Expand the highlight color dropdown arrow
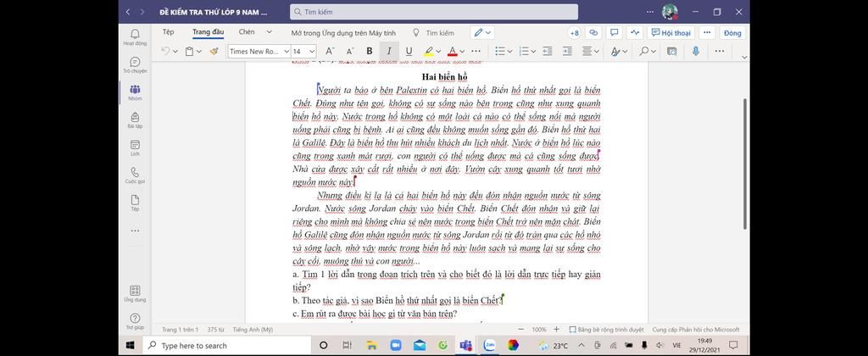This screenshot has height=356, width=868. pos(438,52)
